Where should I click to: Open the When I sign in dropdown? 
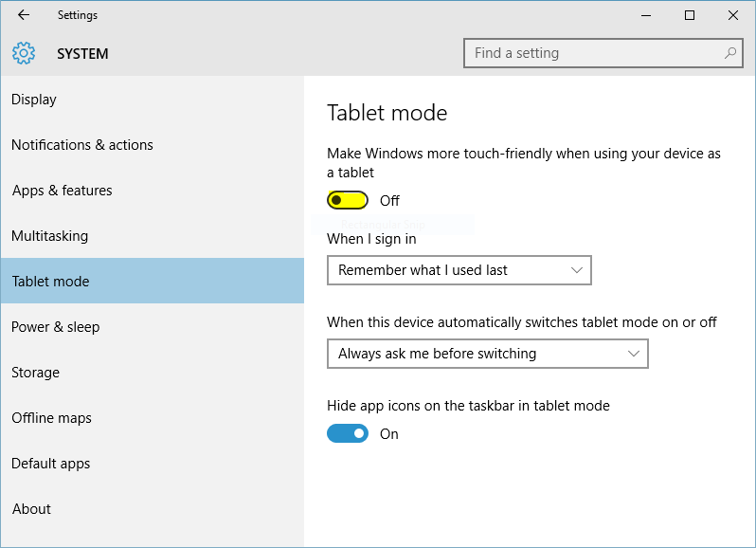click(x=459, y=270)
